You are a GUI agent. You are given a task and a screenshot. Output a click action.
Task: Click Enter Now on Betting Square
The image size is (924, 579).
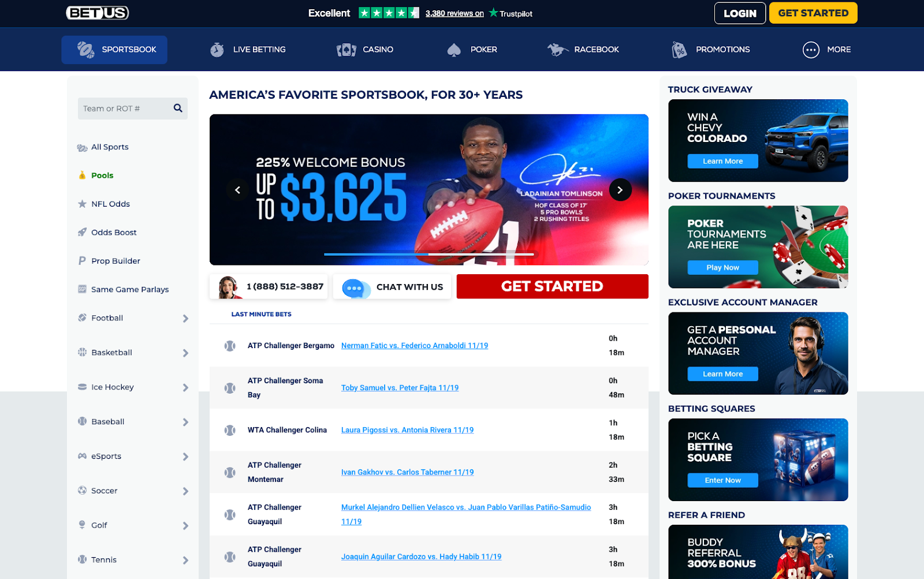point(722,480)
